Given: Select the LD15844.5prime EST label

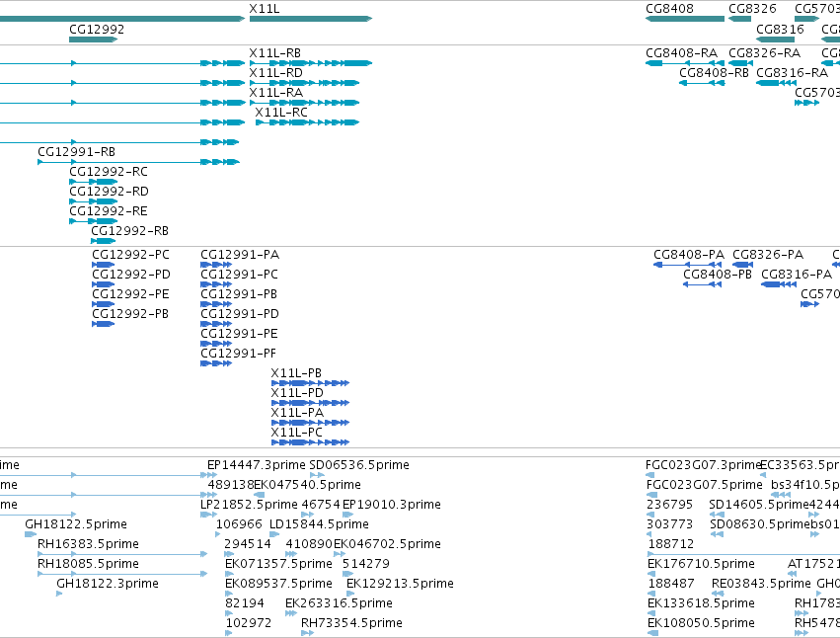Looking at the screenshot, I should pos(319,524).
